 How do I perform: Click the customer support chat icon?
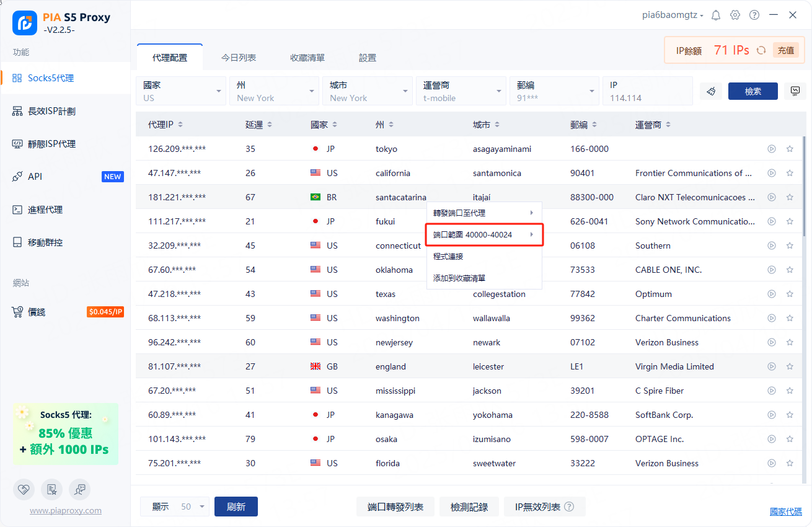coord(79,489)
